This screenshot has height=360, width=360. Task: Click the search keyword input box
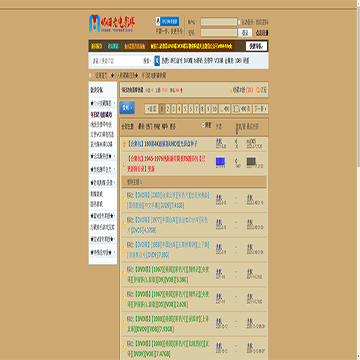(117, 61)
